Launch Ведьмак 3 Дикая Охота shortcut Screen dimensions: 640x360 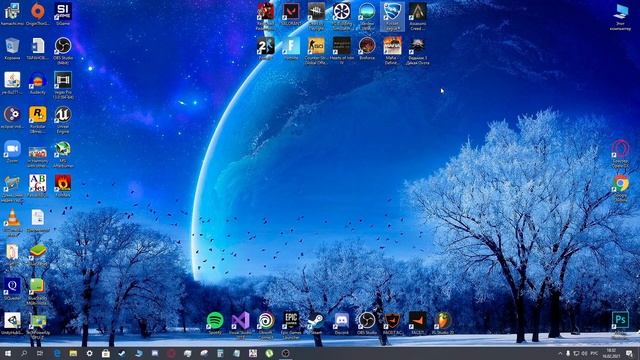418,51
